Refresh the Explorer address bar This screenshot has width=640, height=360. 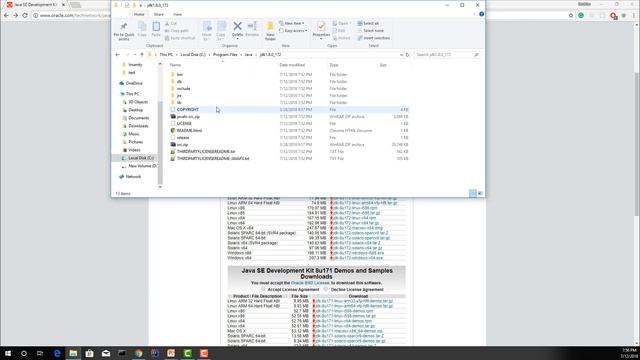point(407,55)
